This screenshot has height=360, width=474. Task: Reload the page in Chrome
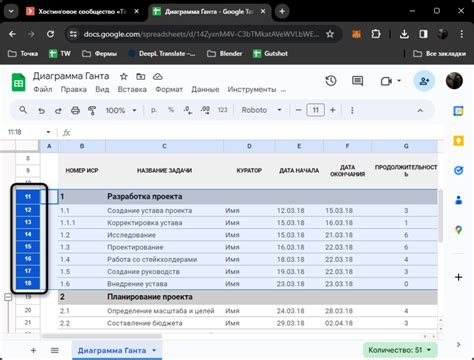click(x=50, y=34)
